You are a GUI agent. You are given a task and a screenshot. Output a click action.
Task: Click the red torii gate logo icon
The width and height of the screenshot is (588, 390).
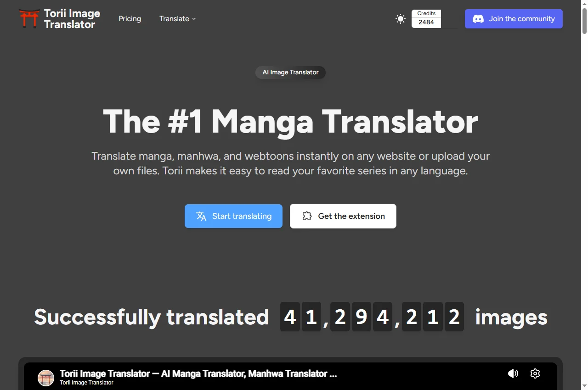tap(29, 19)
